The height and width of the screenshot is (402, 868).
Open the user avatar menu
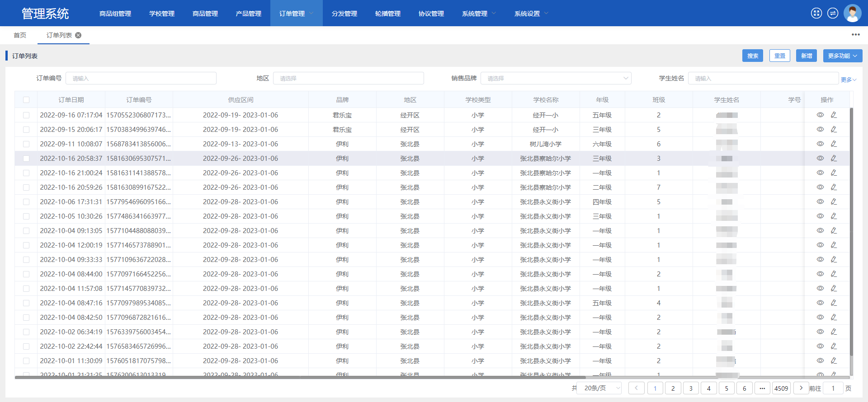pyautogui.click(x=852, y=13)
